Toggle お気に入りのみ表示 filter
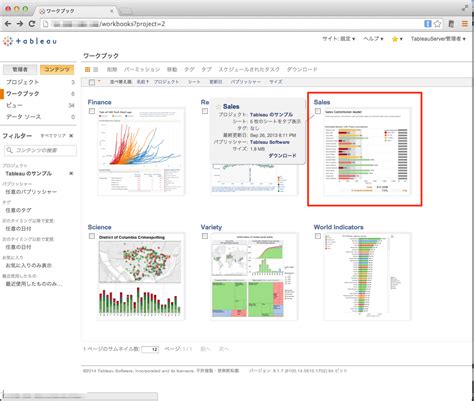The width and height of the screenshot is (474, 401). click(x=28, y=265)
